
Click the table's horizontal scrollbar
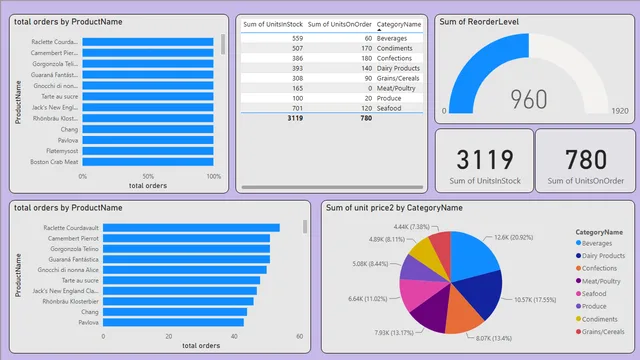[332, 187]
